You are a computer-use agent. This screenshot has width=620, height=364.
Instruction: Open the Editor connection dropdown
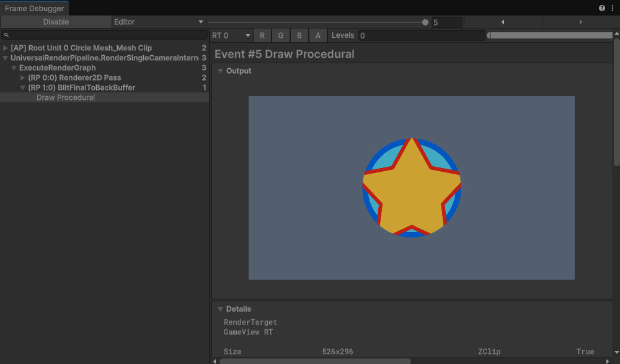coord(159,22)
